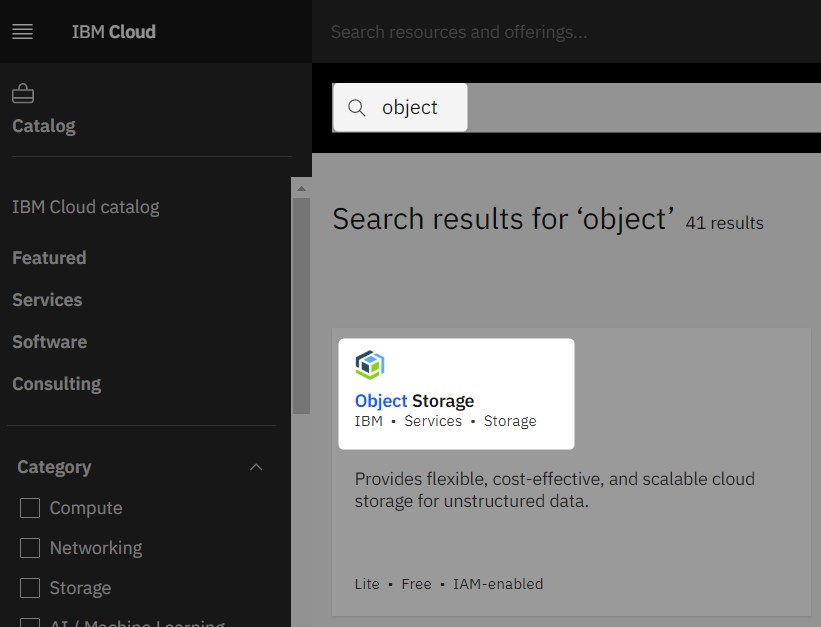This screenshot has height=627, width=821.
Task: Go to the Software catalog section
Action: [50, 342]
